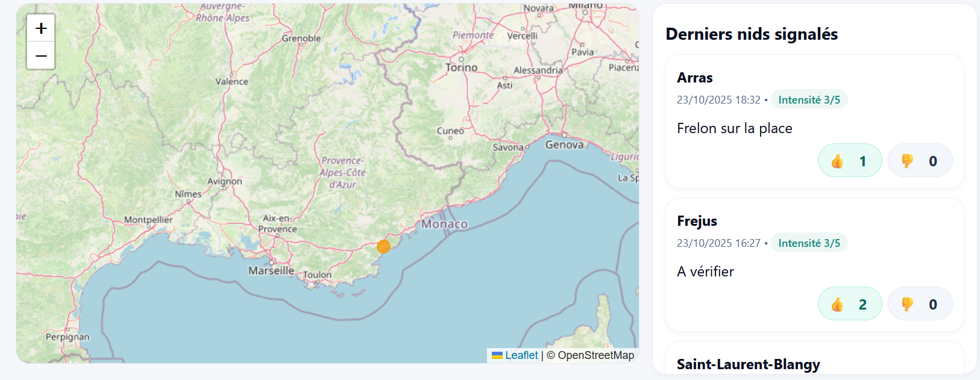Open the OpenStreetMap copyright link
980x380 pixels.
[595, 355]
